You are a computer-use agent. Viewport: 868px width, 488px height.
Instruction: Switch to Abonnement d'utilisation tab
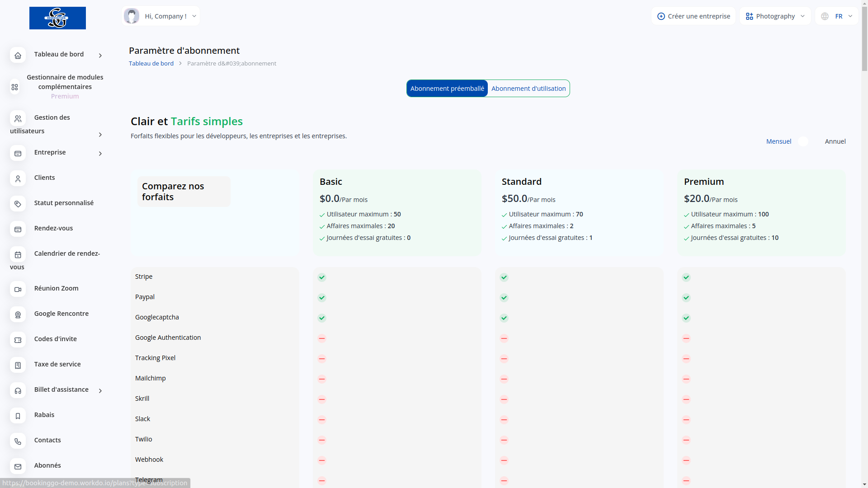(x=528, y=89)
